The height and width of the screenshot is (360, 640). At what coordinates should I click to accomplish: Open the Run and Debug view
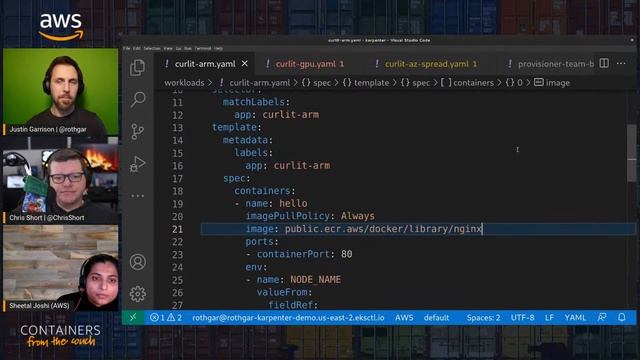pyautogui.click(x=138, y=164)
